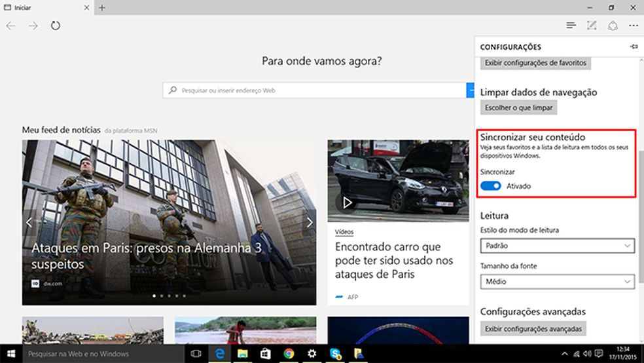The width and height of the screenshot is (644, 363).
Task: Select the Iniciar tab
Action: pyautogui.click(x=47, y=7)
